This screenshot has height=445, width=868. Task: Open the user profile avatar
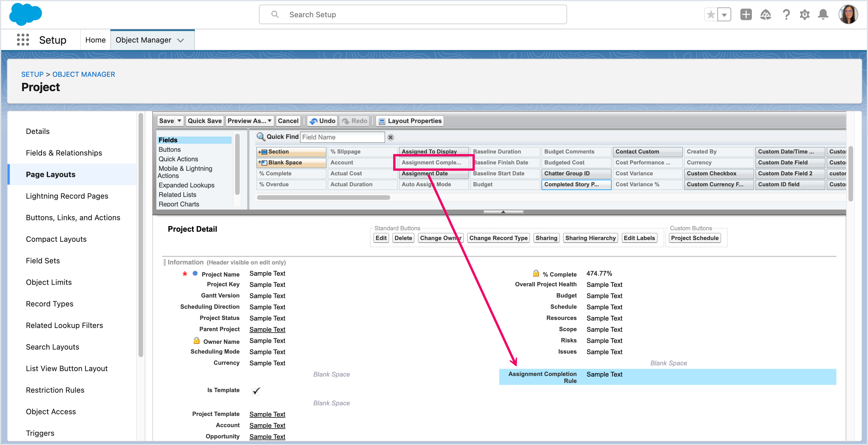pos(848,14)
